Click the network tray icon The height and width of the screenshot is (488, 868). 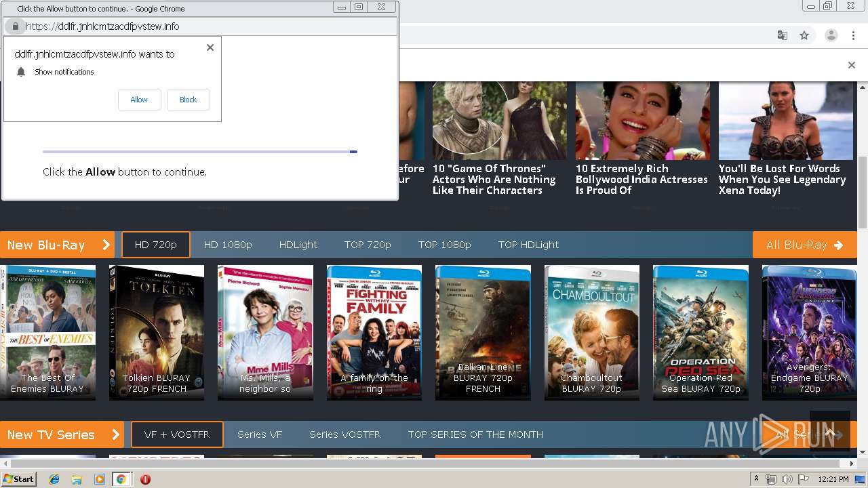point(771,479)
